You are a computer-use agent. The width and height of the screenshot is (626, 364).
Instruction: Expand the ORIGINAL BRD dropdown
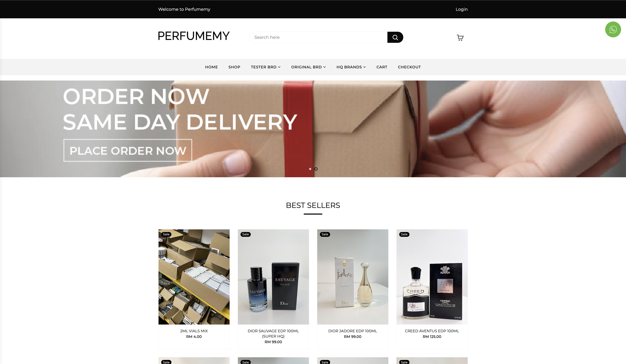click(308, 67)
